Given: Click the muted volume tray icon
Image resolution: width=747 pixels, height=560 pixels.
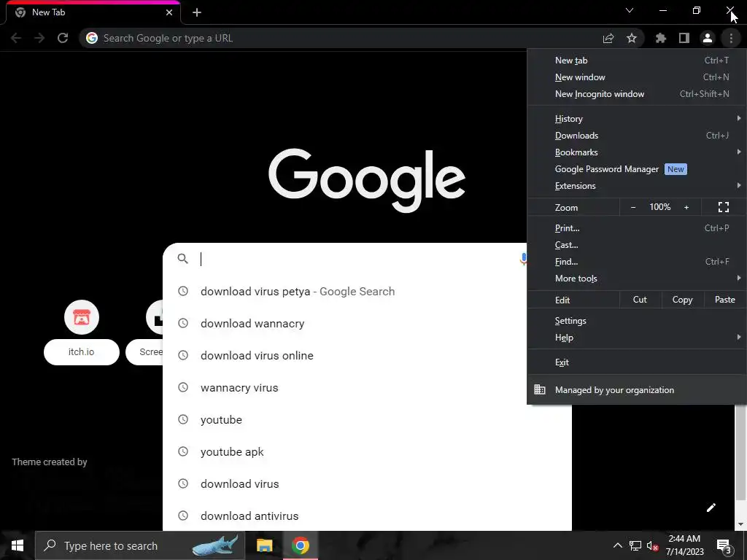Looking at the screenshot, I should tap(652, 545).
